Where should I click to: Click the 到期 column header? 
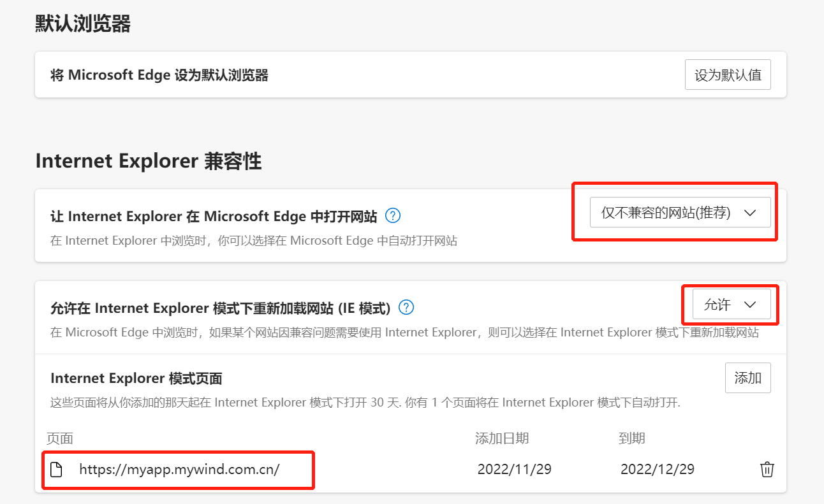coord(631,438)
